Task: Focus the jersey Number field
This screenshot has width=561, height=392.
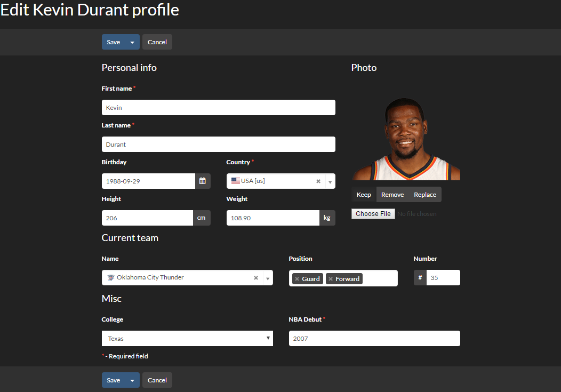Action: 443,278
